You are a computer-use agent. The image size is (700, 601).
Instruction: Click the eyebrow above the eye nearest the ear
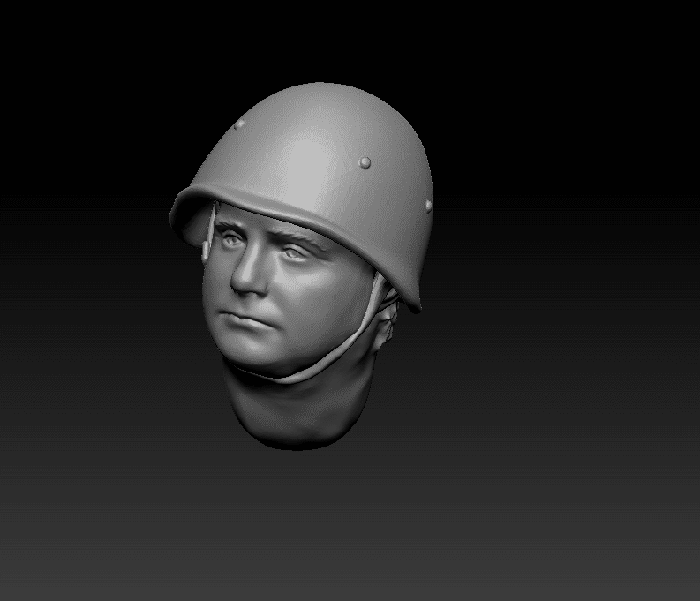300,237
